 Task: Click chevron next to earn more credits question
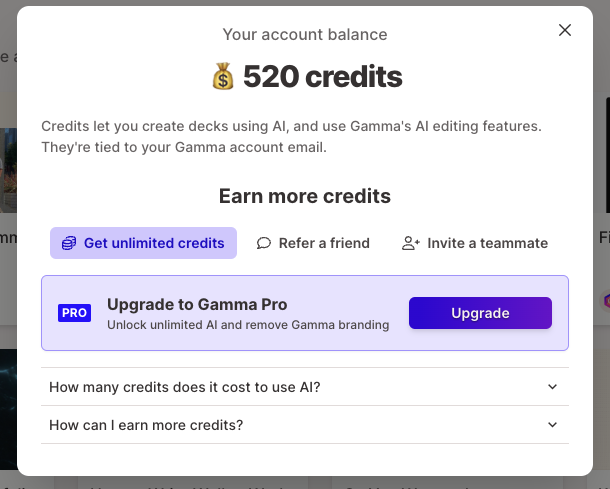coord(552,425)
